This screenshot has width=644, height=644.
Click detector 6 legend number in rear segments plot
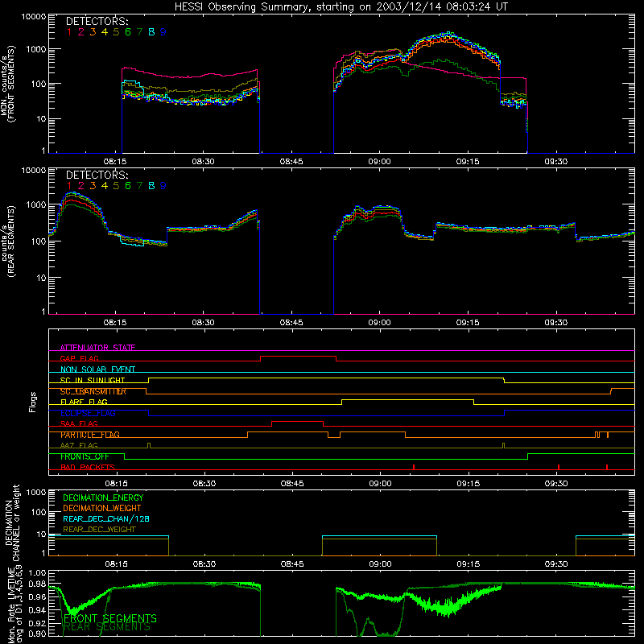(x=128, y=186)
